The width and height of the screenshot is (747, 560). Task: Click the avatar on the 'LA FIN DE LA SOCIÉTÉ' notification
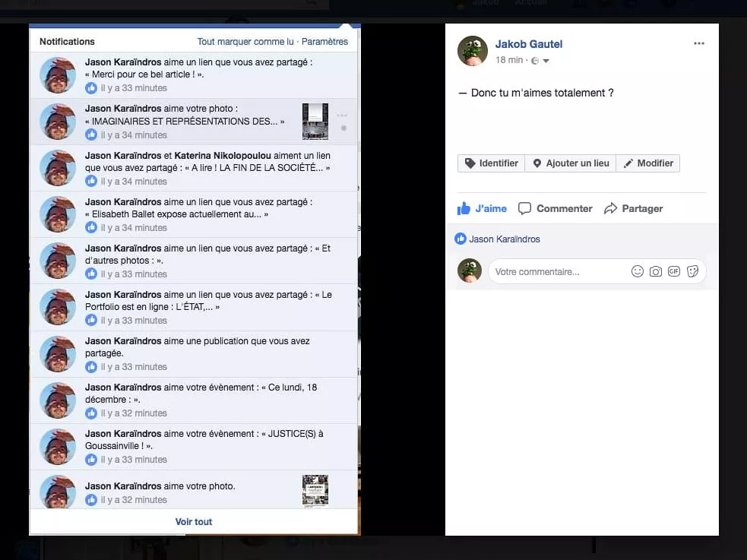click(58, 168)
